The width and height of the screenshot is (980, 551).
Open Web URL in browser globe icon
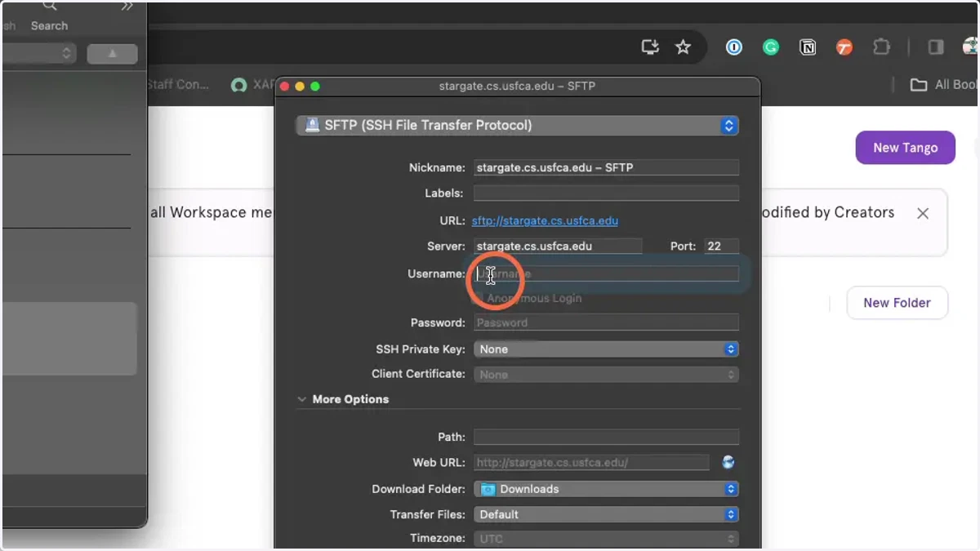coord(728,462)
